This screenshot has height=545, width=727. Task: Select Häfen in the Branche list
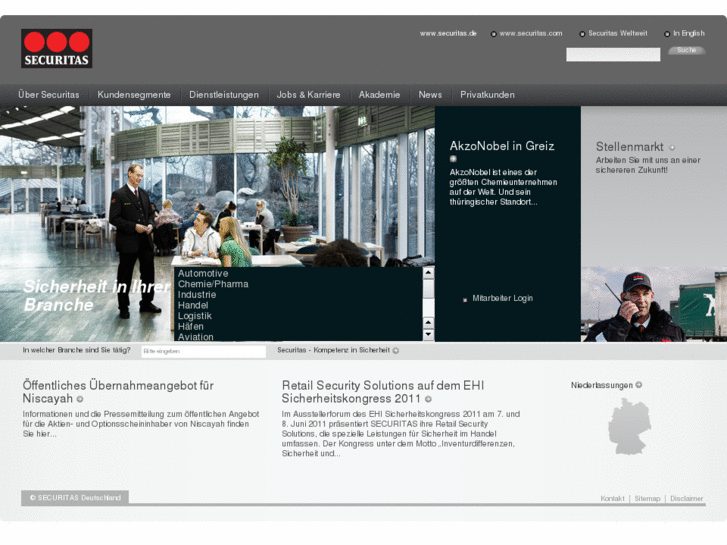coord(191,327)
